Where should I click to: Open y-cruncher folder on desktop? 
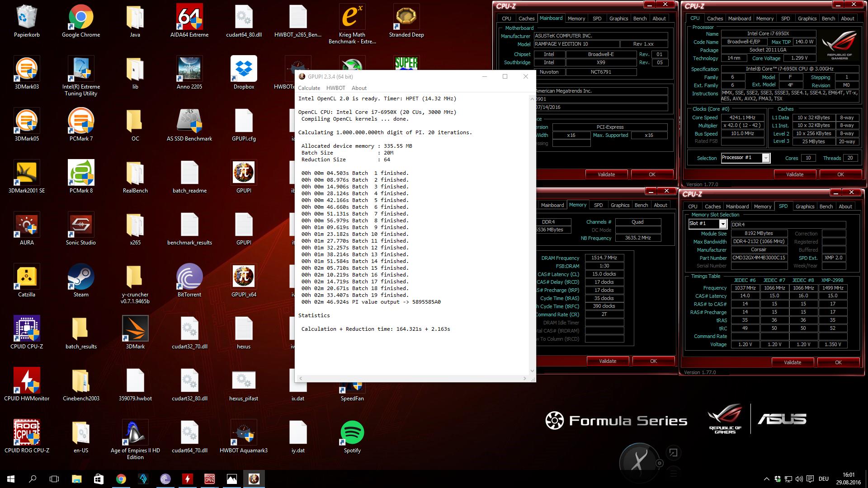[135, 284]
